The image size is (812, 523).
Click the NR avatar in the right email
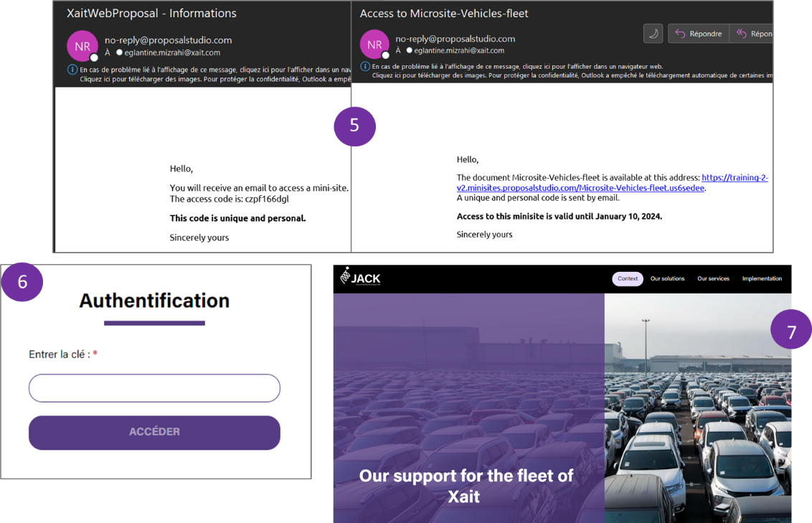click(374, 44)
